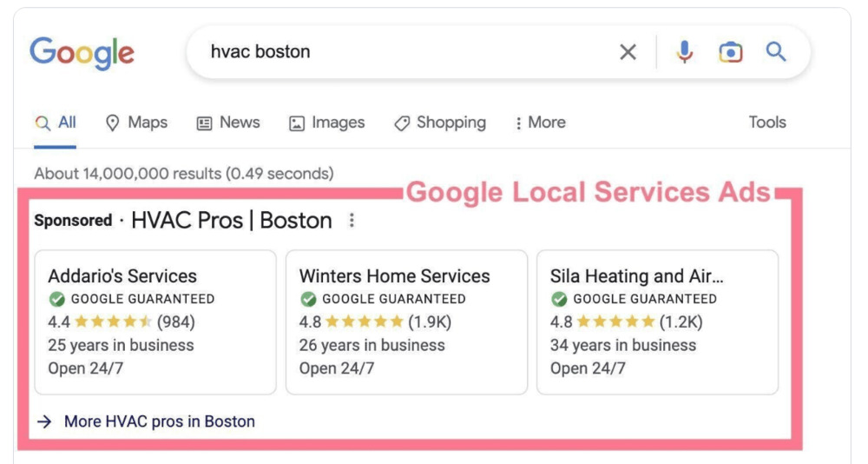Click the 'Sponsored' label
Viewport: 868px width, 464px height.
(73, 221)
